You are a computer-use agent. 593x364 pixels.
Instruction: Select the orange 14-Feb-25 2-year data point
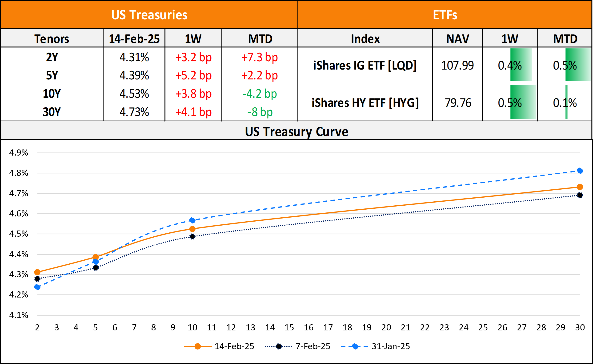37,272
